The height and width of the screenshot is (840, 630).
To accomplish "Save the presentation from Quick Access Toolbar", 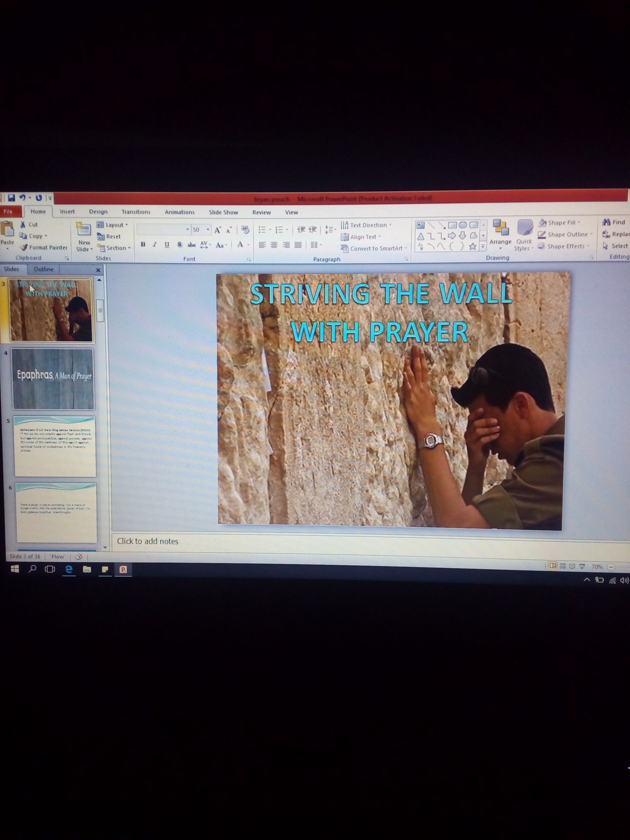I will (x=11, y=198).
